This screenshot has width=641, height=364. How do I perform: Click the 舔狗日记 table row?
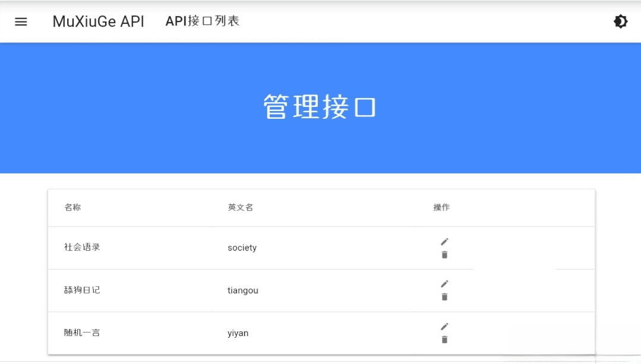82,290
